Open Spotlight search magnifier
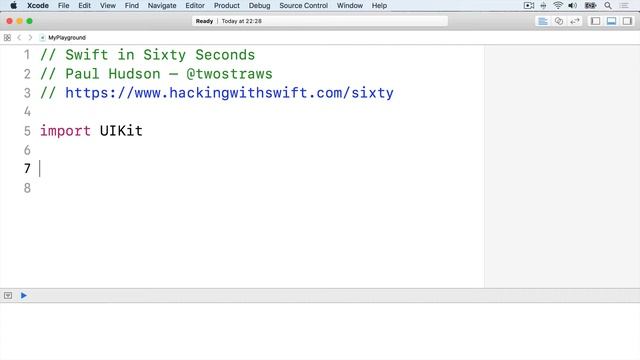Image resolution: width=640 pixels, height=360 pixels. pos(608,6)
